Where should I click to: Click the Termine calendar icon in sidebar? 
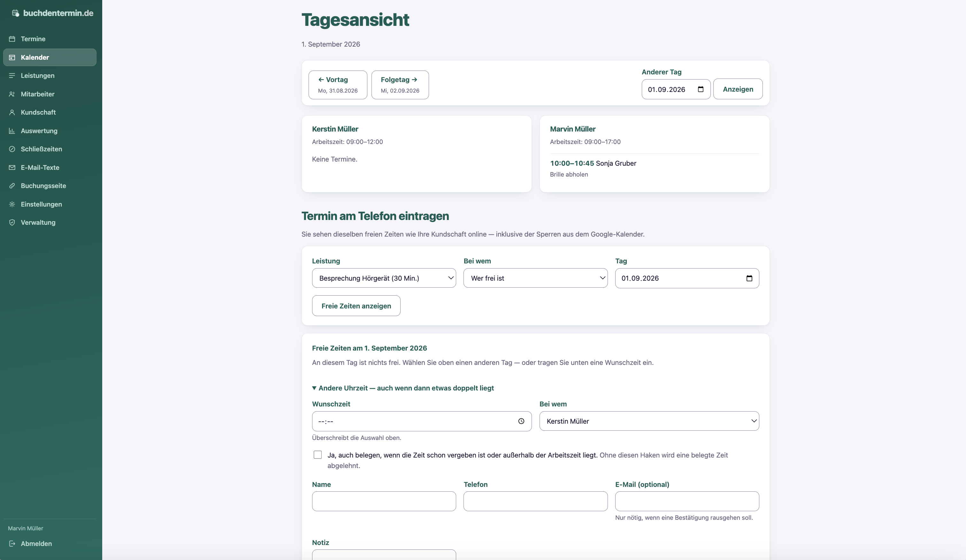pos(12,39)
